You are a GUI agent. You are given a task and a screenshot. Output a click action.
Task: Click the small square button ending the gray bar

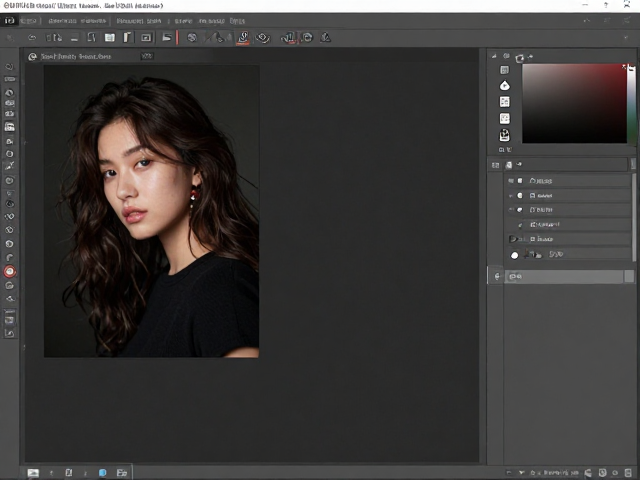(629, 276)
